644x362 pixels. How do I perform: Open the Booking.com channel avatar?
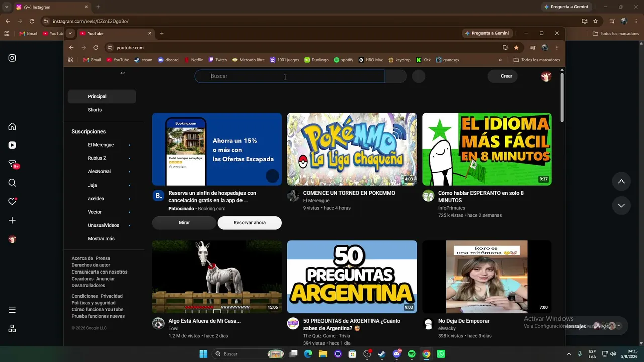[158, 196]
